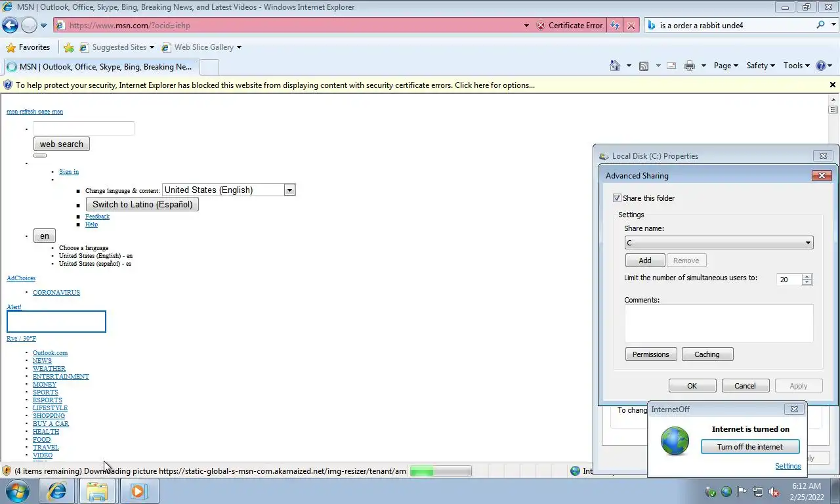This screenshot has height=504, width=840.
Task: Click the muted volume tray icon
Action: pos(774,492)
